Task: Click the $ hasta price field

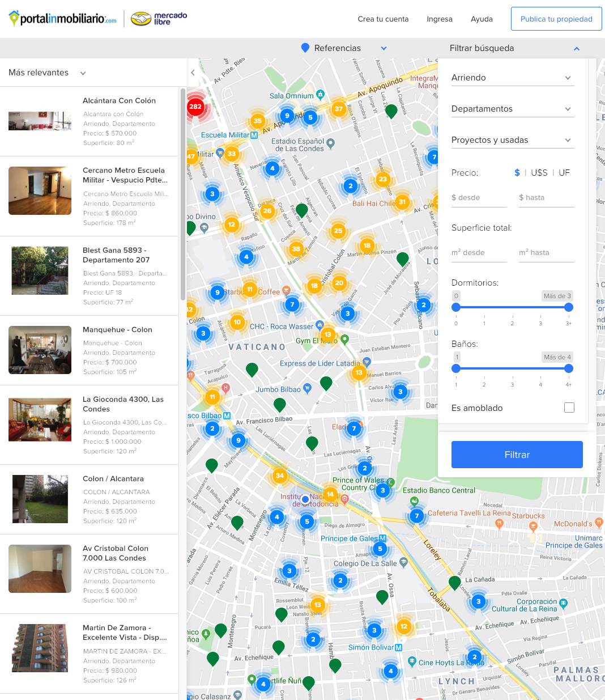Action: pos(547,198)
